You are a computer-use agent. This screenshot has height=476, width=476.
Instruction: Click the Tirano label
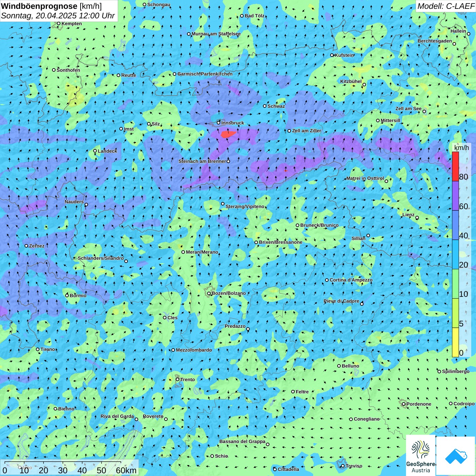[48, 349]
